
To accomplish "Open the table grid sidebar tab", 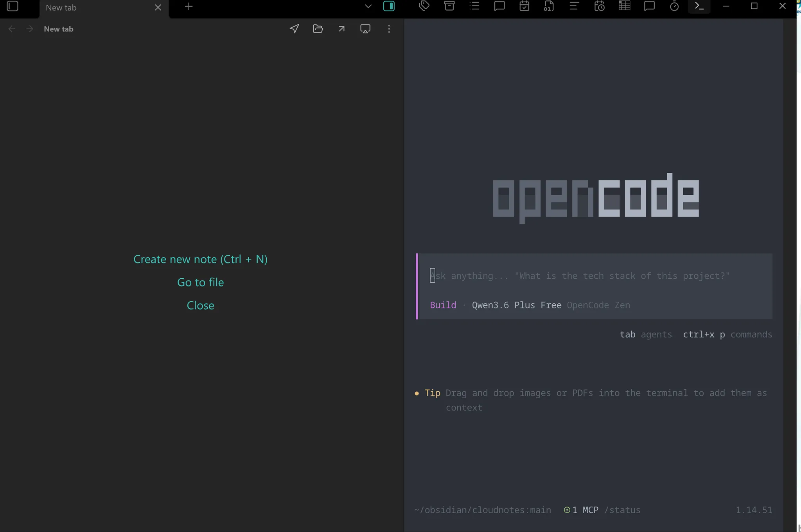I will pyautogui.click(x=625, y=6).
